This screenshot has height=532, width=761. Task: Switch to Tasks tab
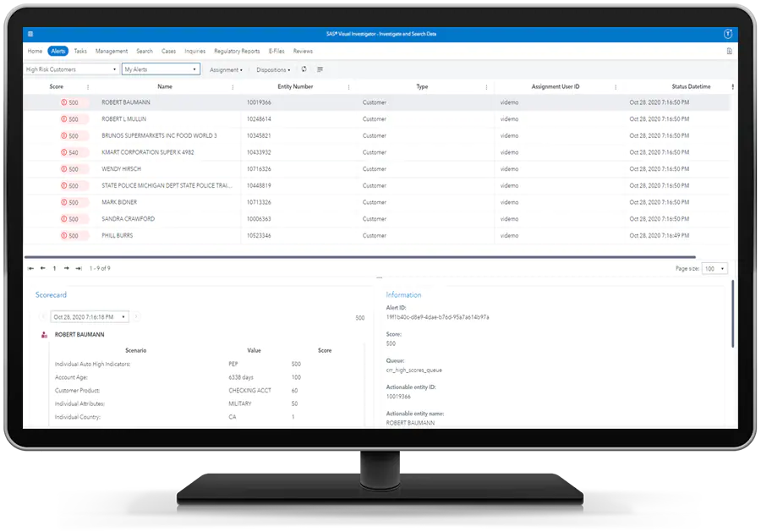(x=80, y=51)
